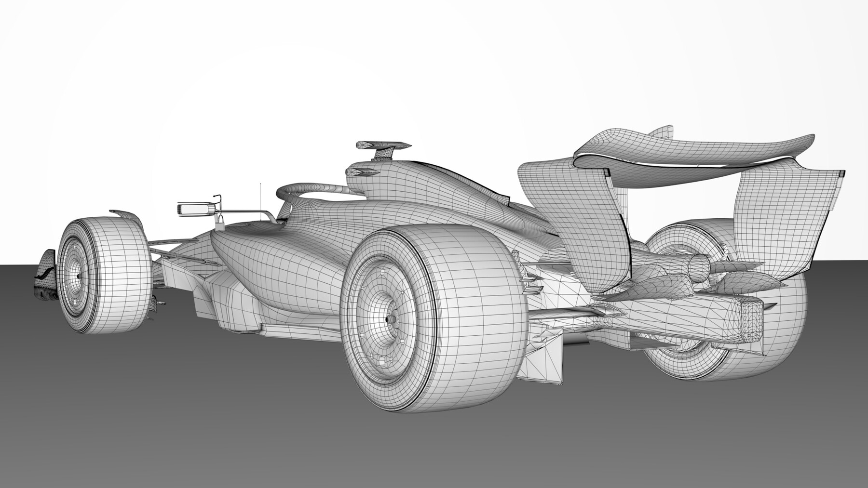Click the side mirror on the cockpit
This screenshot has width=868, height=488.
(x=196, y=209)
